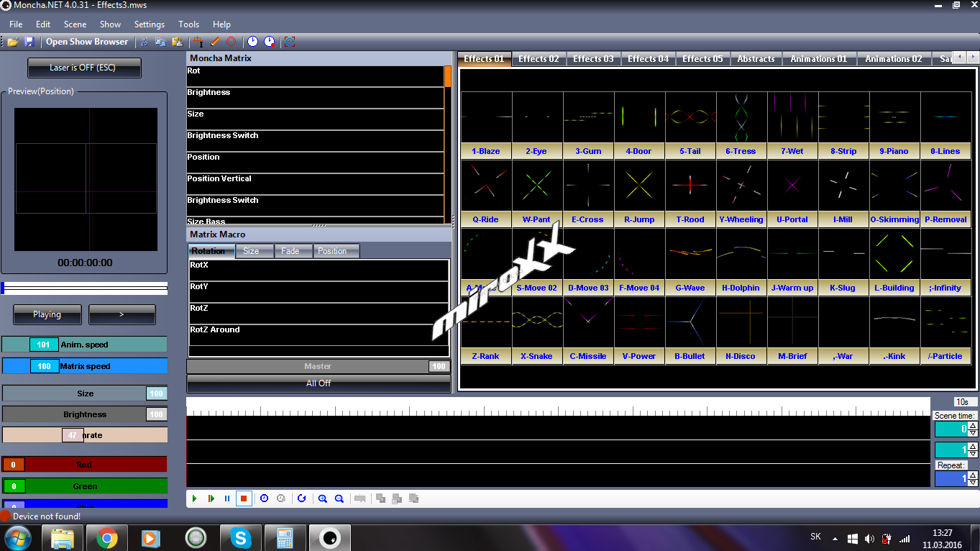Image resolution: width=980 pixels, height=551 pixels.
Task: Open the File menu
Action: pyautogui.click(x=16, y=24)
